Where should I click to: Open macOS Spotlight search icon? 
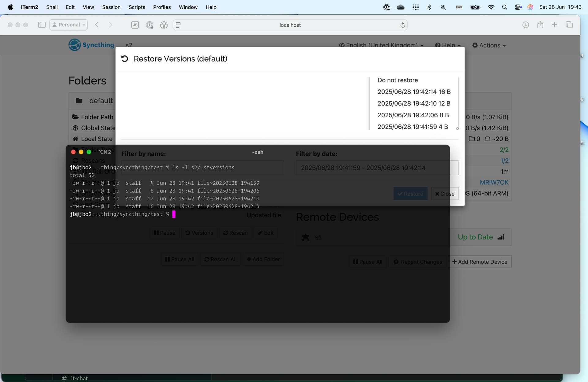pos(504,7)
